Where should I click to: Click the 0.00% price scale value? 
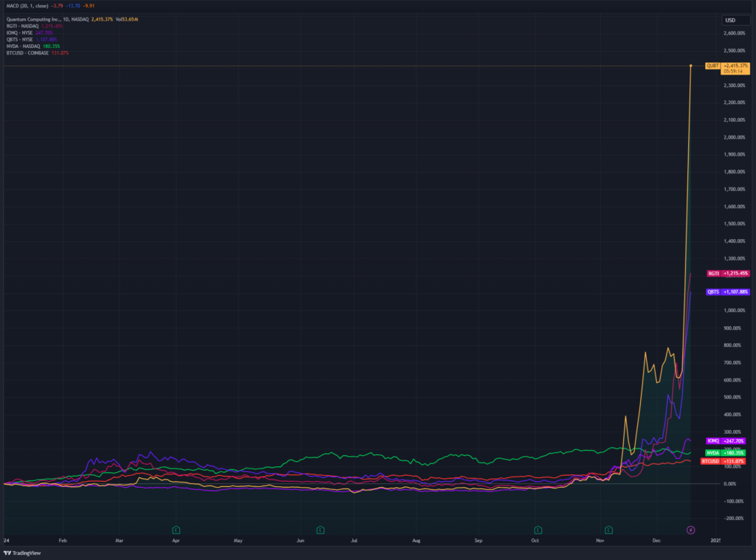[x=730, y=484]
